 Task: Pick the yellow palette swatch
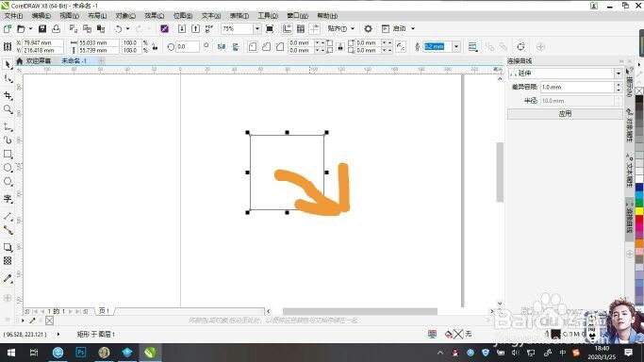tap(639, 211)
